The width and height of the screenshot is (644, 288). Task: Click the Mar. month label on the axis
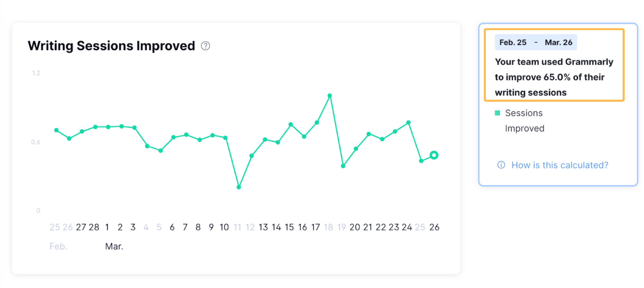point(114,246)
